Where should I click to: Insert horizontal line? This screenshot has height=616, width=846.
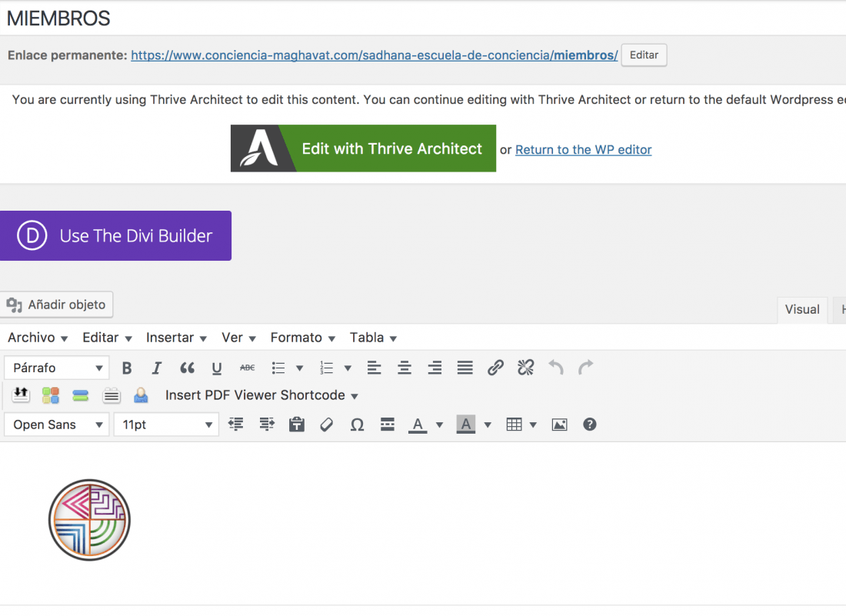click(388, 425)
